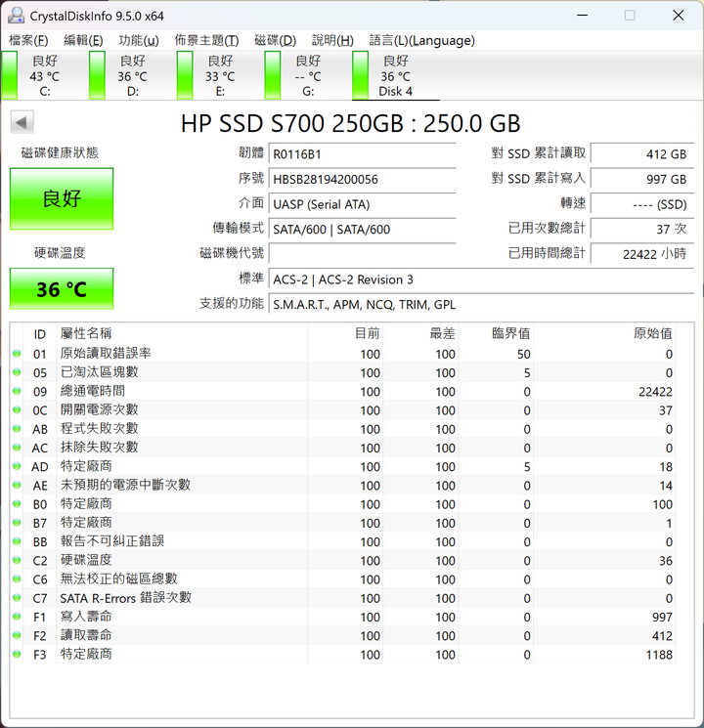Open the 佈景主題(T) menu
Image resolution: width=704 pixels, height=728 pixels.
pyautogui.click(x=206, y=41)
